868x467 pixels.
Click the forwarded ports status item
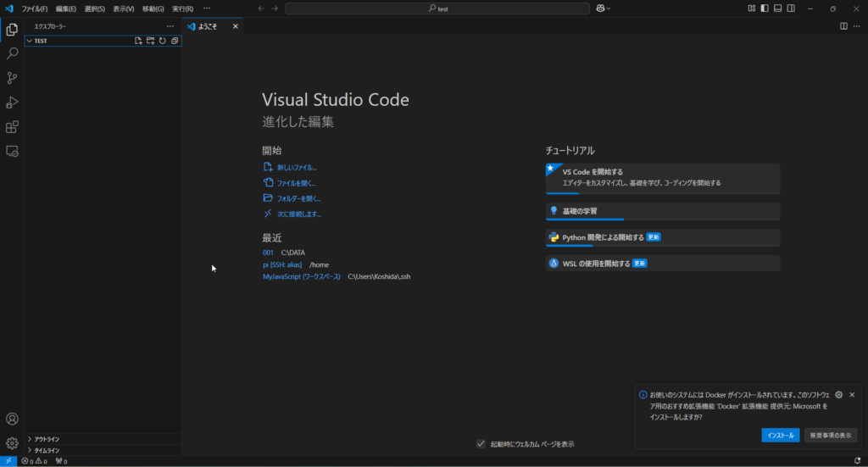pyautogui.click(x=61, y=461)
